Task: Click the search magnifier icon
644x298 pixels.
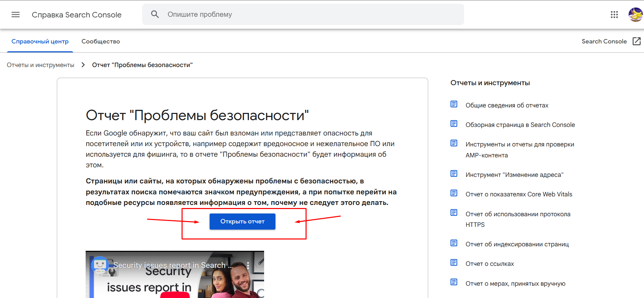Action: coord(155,14)
